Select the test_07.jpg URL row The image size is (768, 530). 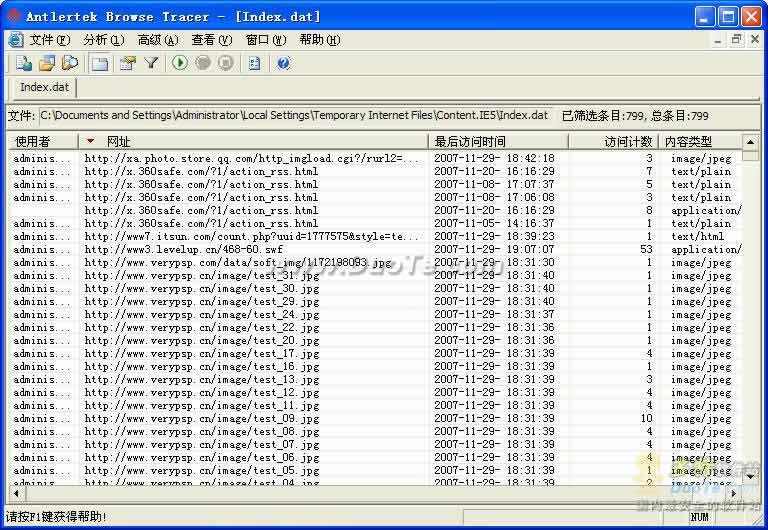coord(375,444)
